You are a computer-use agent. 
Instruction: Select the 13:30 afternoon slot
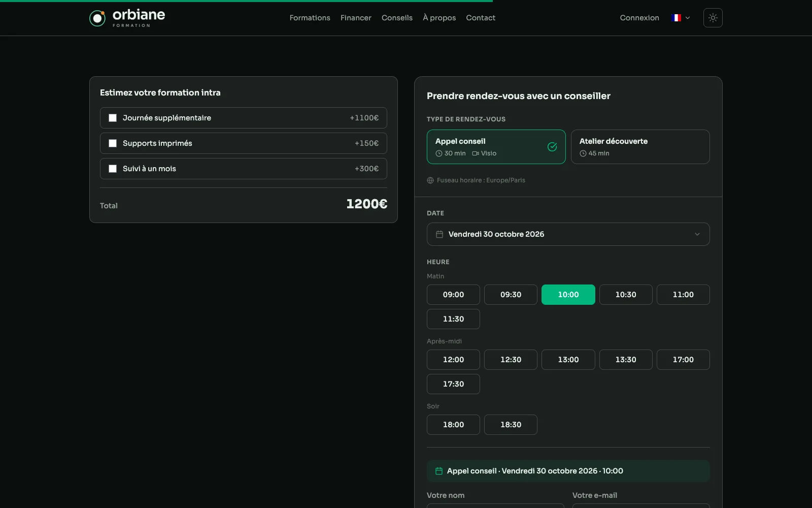tap(626, 360)
